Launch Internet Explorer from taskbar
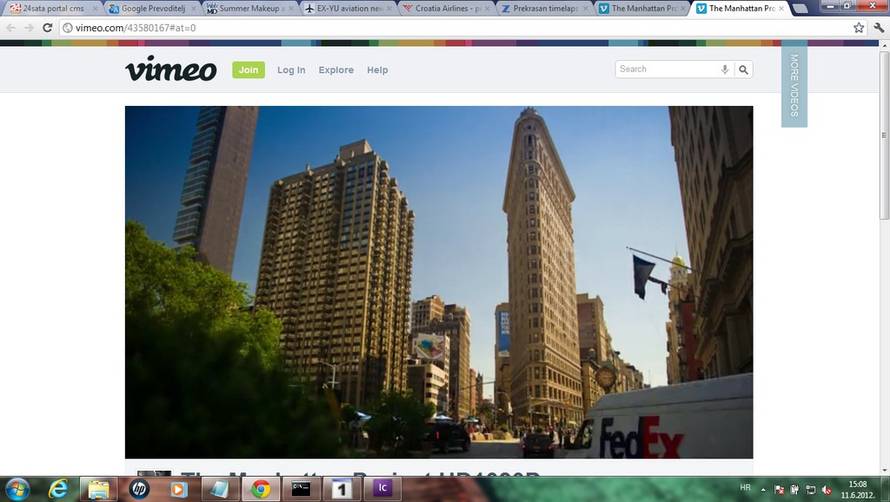Screen dimensions: 890x502 coord(58,488)
